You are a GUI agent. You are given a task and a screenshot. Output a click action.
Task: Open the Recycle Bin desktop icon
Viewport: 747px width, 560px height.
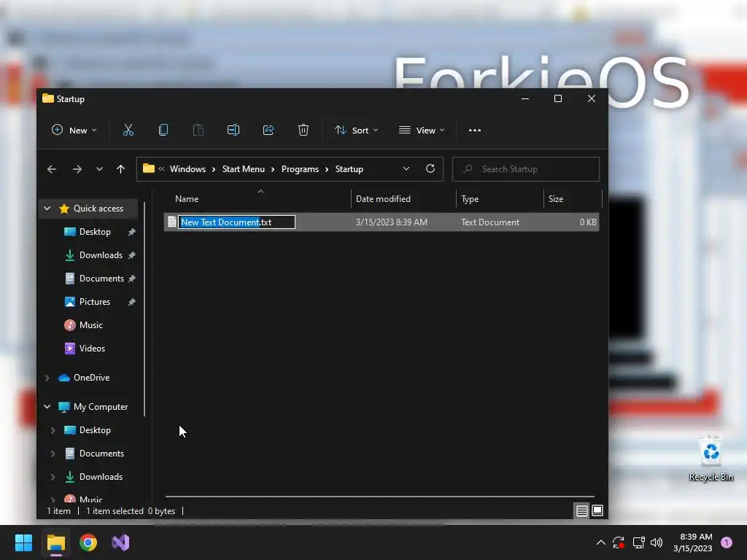[x=711, y=459]
